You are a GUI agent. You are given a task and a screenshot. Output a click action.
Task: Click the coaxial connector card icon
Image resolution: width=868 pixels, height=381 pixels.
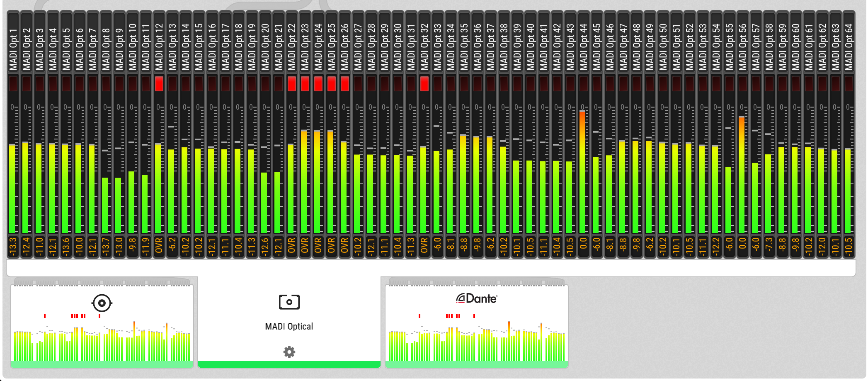pos(102,303)
